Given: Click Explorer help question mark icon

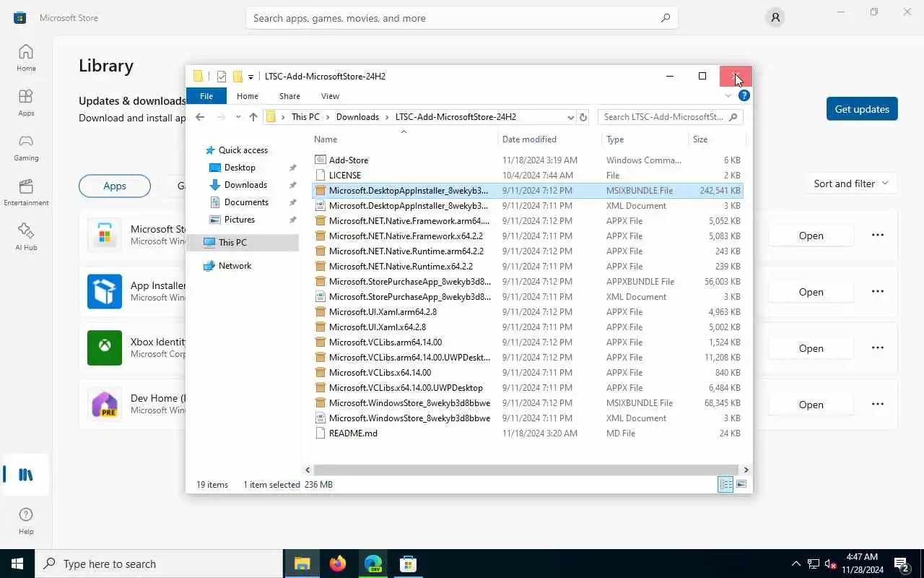Looking at the screenshot, I should [x=744, y=95].
